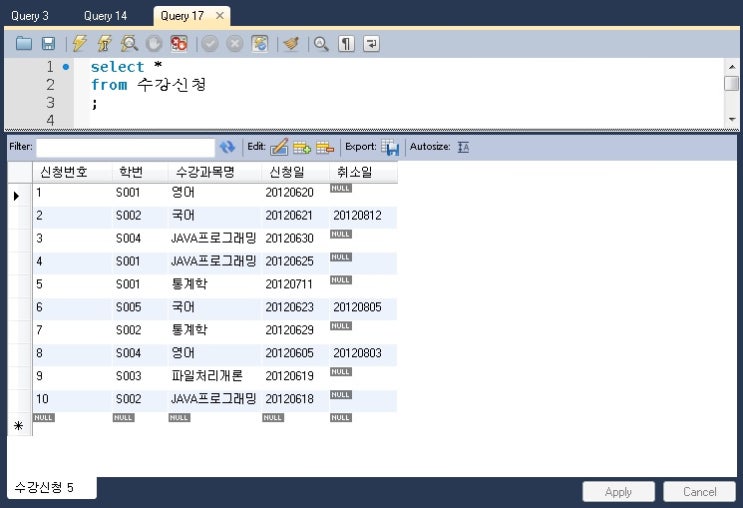Click the SQL editor scrollbar thumb
Screen dimensions: 743x508
click(732, 83)
